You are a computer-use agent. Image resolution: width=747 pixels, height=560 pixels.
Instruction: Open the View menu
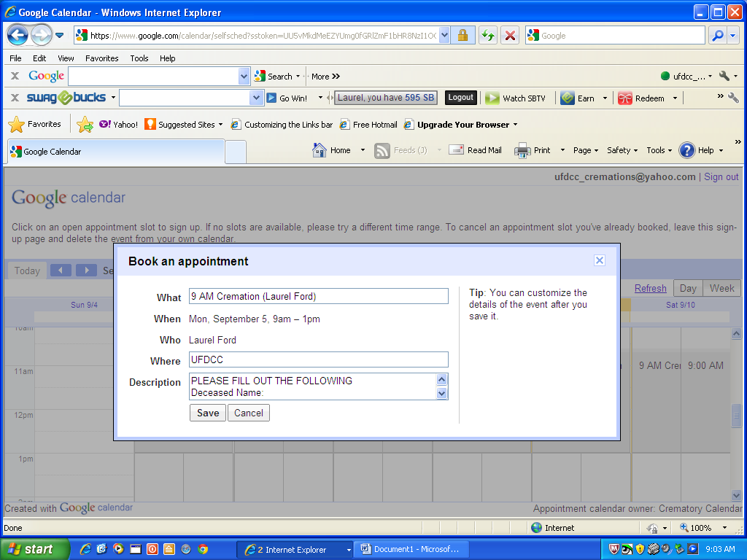[x=66, y=58]
